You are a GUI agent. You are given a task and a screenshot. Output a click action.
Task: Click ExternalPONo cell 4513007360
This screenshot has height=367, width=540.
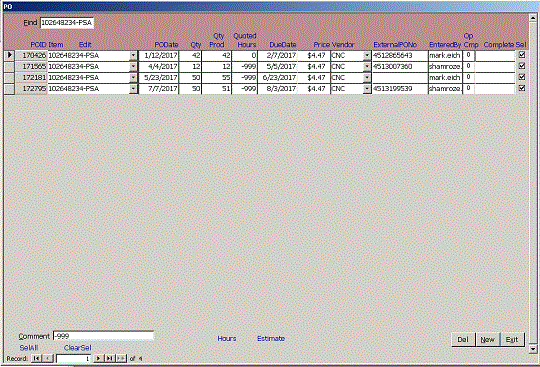coord(400,66)
